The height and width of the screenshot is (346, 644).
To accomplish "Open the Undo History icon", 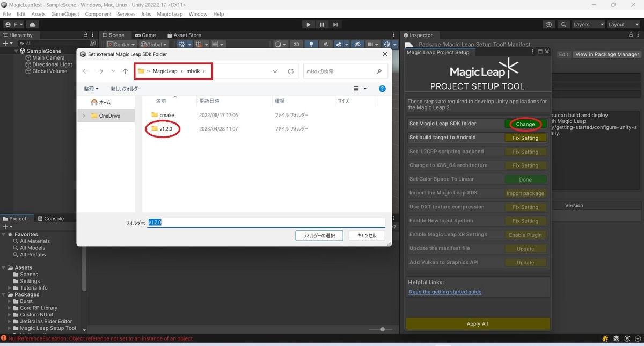I will (x=548, y=25).
